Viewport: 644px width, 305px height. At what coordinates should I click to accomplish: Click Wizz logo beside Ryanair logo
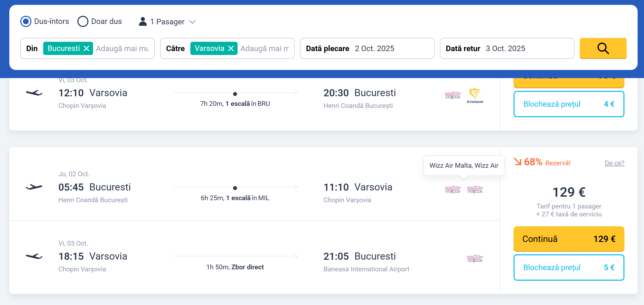453,95
